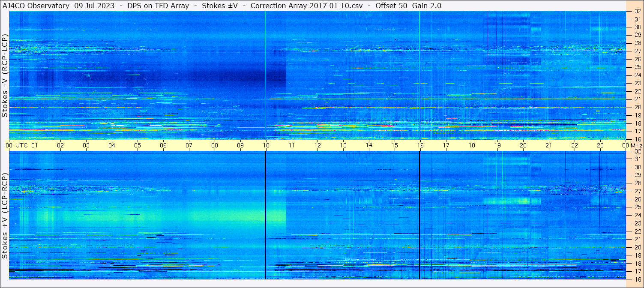Select the 22 MHz label of Stokes -V panel
Viewport: 644px width, 288px height.
pyautogui.click(x=638, y=91)
